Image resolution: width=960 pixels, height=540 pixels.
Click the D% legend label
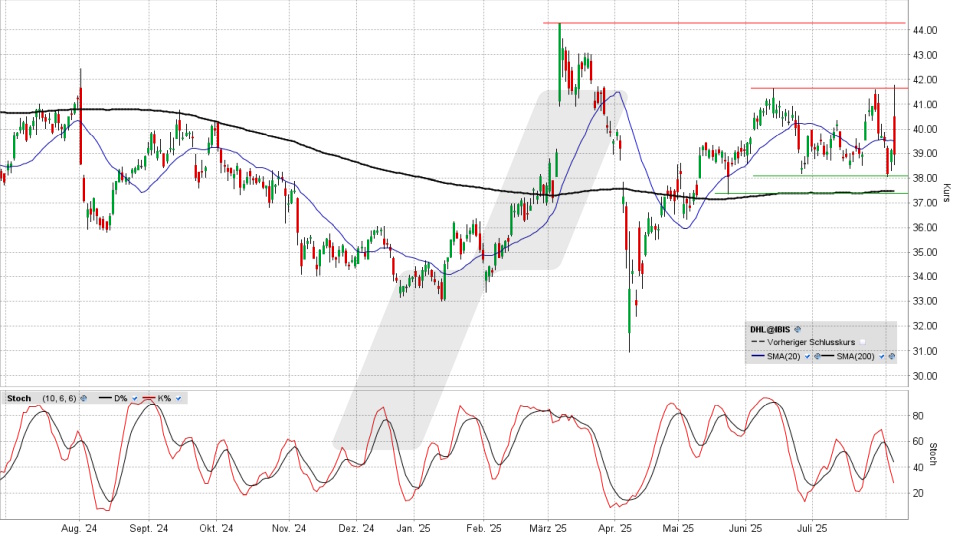tap(121, 398)
